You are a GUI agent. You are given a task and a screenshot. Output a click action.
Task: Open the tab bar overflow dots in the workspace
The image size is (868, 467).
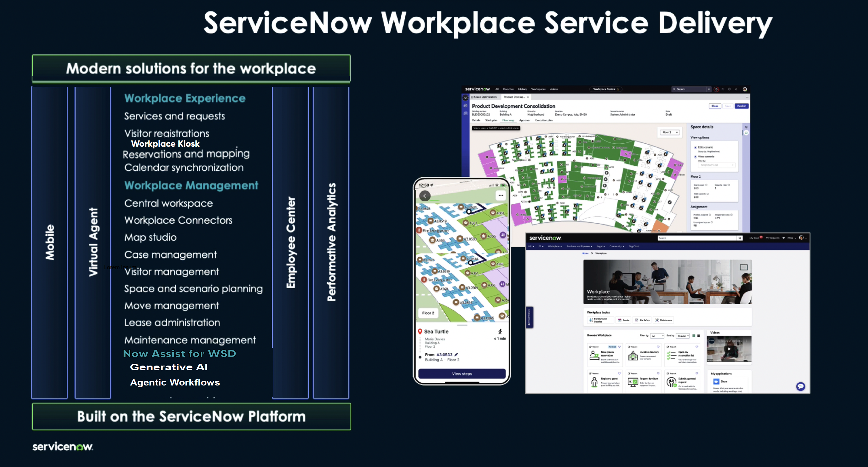(x=747, y=97)
